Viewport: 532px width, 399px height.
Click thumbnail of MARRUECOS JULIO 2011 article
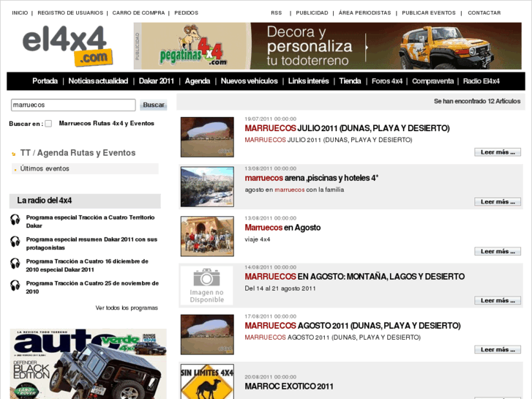(207, 137)
